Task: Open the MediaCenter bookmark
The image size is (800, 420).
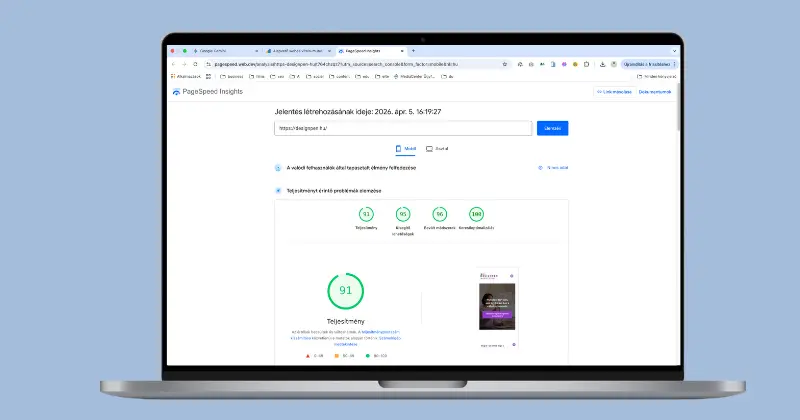Action: (x=414, y=77)
